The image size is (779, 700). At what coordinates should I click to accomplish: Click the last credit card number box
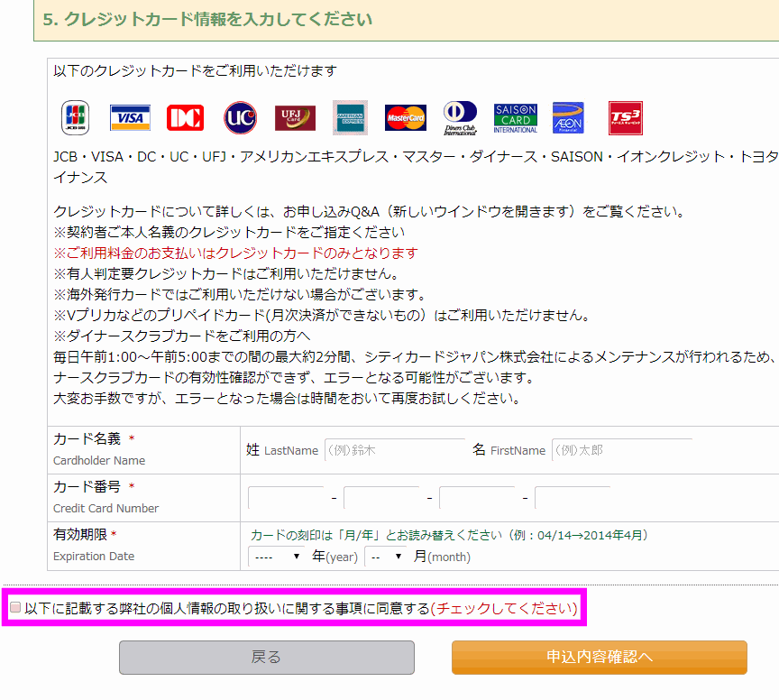click(x=573, y=498)
